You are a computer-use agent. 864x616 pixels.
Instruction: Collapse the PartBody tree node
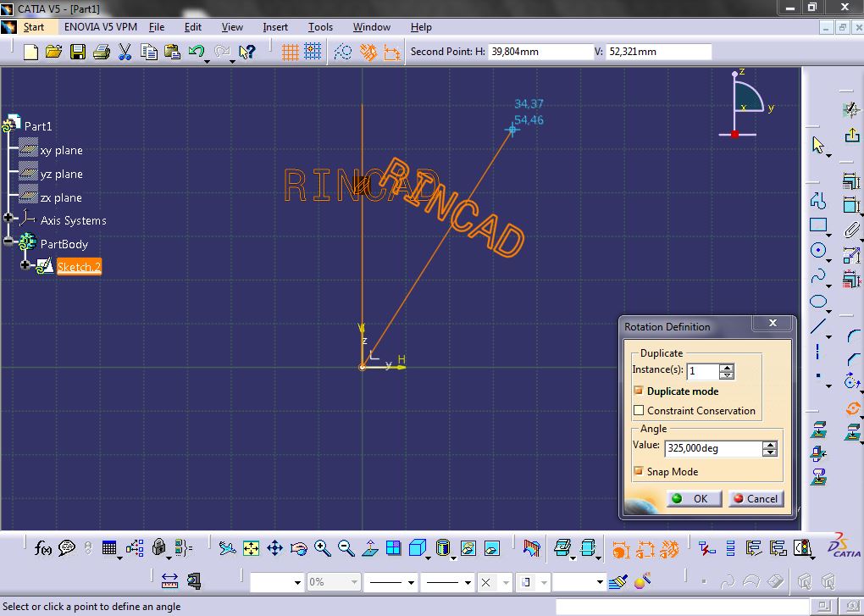(8, 241)
